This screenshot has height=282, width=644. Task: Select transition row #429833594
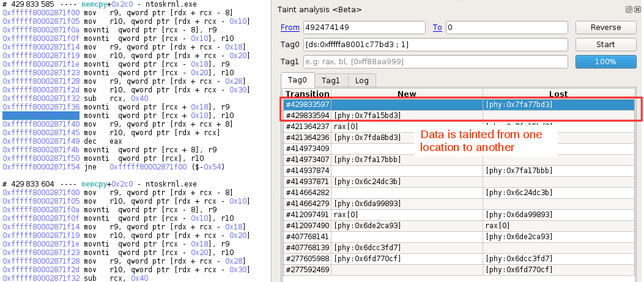(307, 116)
